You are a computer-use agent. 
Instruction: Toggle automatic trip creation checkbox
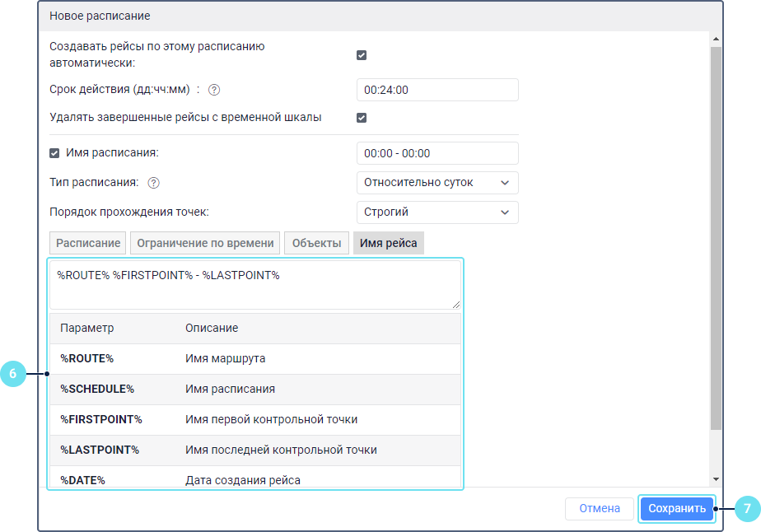coord(362,55)
